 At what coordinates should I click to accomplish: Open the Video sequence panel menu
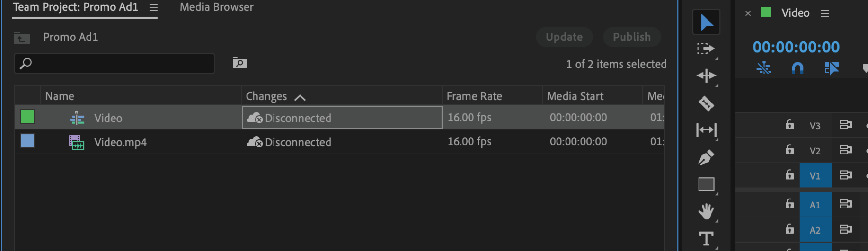[825, 13]
